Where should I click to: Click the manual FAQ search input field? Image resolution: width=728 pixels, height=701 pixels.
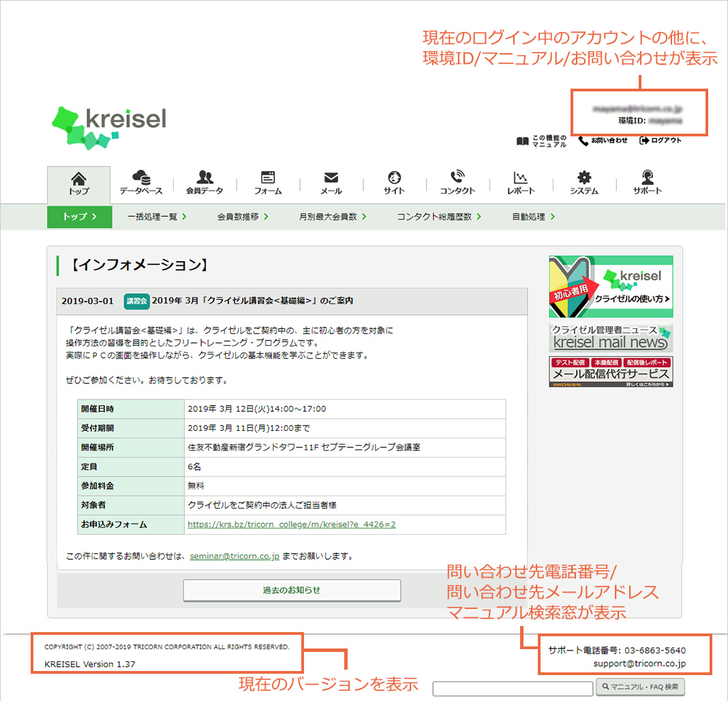click(x=513, y=689)
